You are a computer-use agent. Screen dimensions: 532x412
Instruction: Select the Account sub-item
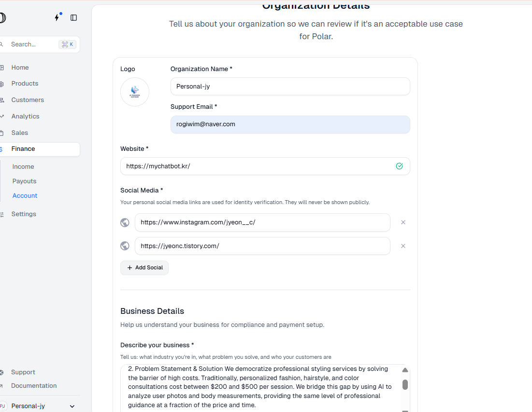pyautogui.click(x=25, y=196)
